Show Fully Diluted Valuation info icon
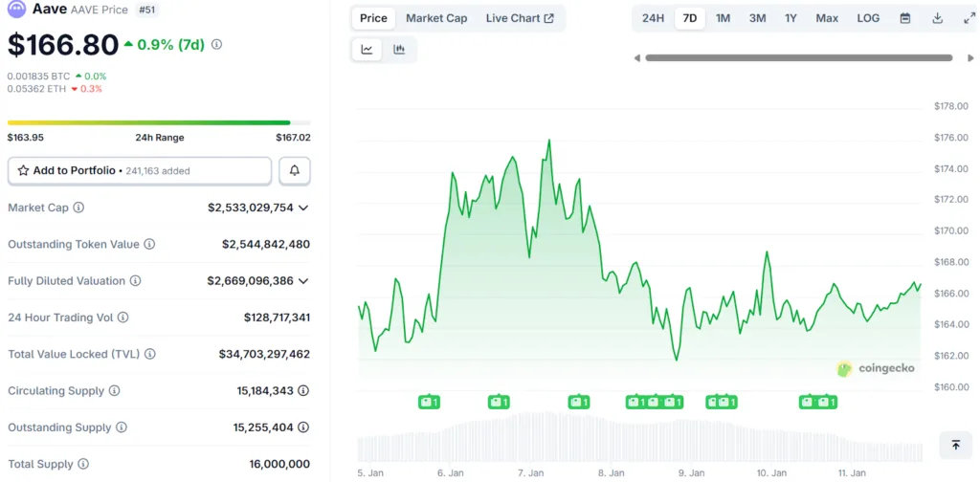 point(135,281)
